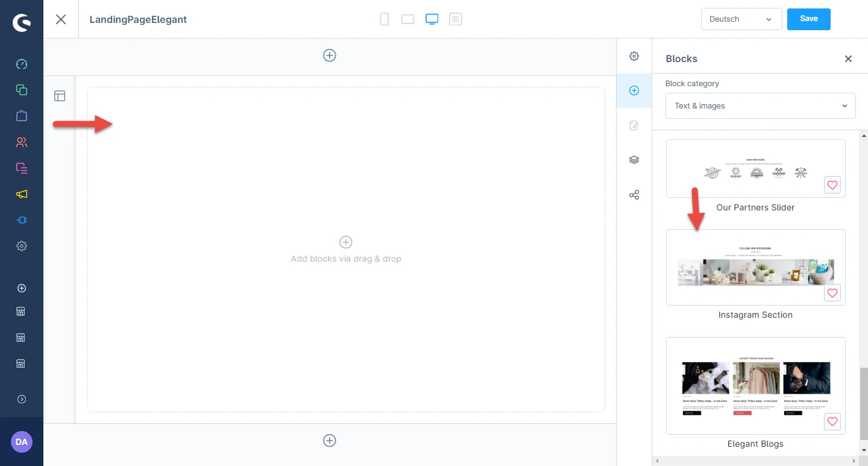Open the Dashboard icon in sidebar
Image resolution: width=868 pixels, height=466 pixels.
[22, 64]
